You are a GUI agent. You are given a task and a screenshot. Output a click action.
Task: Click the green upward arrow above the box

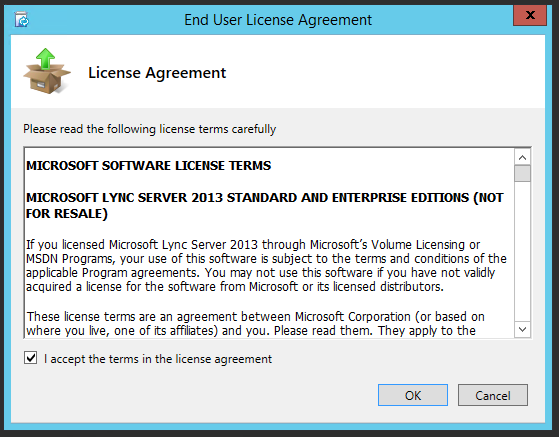45,58
